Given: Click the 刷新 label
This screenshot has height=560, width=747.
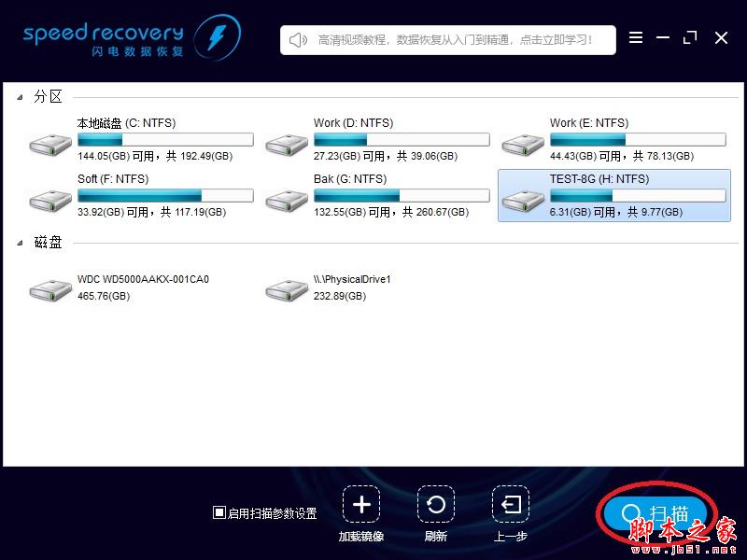Looking at the screenshot, I should coord(436,537).
